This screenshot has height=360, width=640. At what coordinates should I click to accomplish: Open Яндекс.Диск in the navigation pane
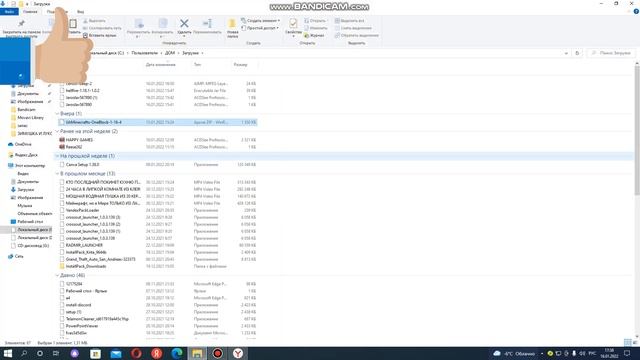click(x=26, y=155)
